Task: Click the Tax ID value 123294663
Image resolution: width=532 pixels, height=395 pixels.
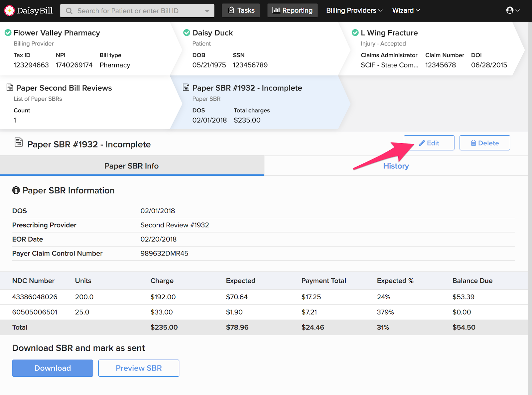Action: 31,65
